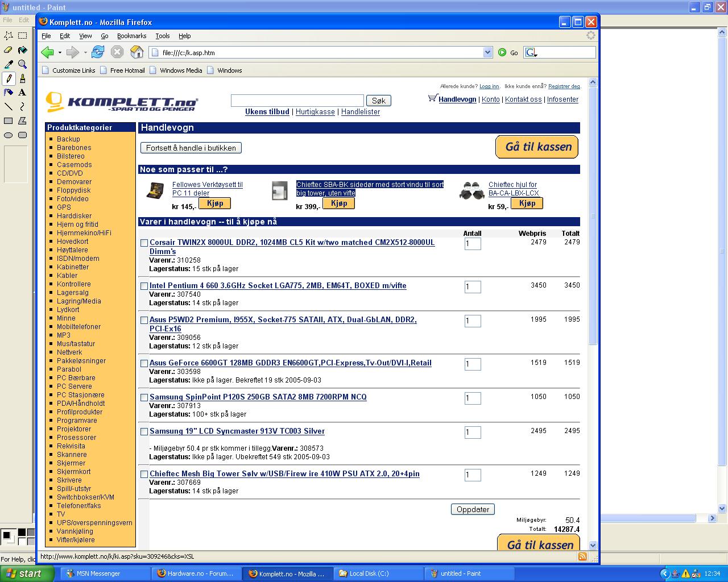Select Free-Form Select tool in Paint
Image resolution: width=728 pixels, height=582 pixels.
tap(9, 36)
